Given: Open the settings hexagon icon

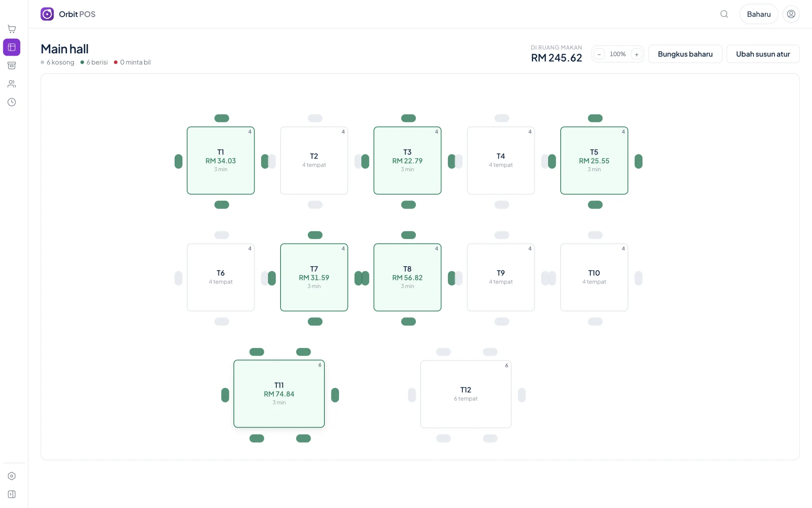Looking at the screenshot, I should (12, 476).
